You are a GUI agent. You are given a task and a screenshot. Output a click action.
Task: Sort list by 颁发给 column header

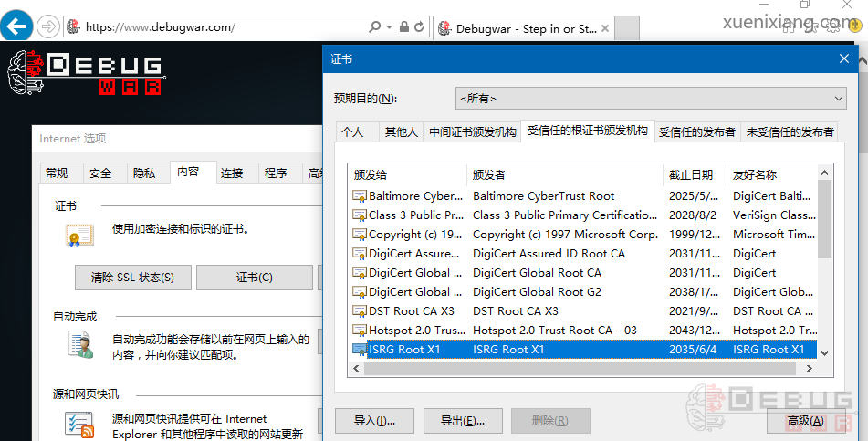point(407,175)
